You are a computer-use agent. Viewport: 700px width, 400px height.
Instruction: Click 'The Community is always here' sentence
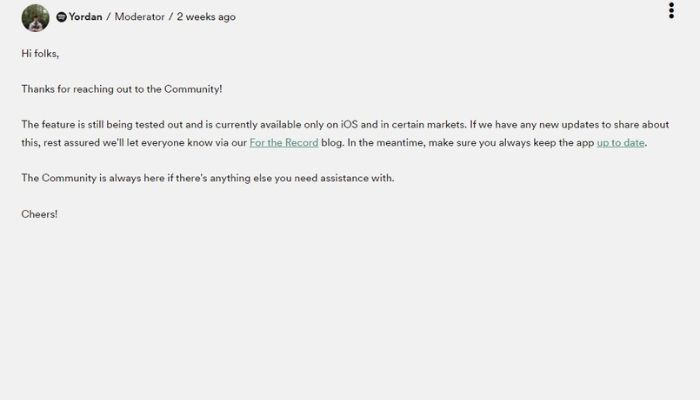208,178
